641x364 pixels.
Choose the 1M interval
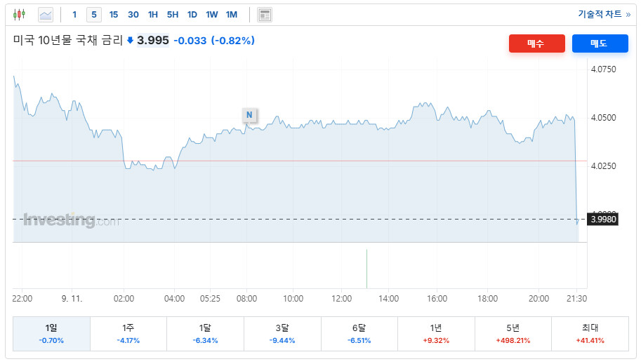[232, 15]
